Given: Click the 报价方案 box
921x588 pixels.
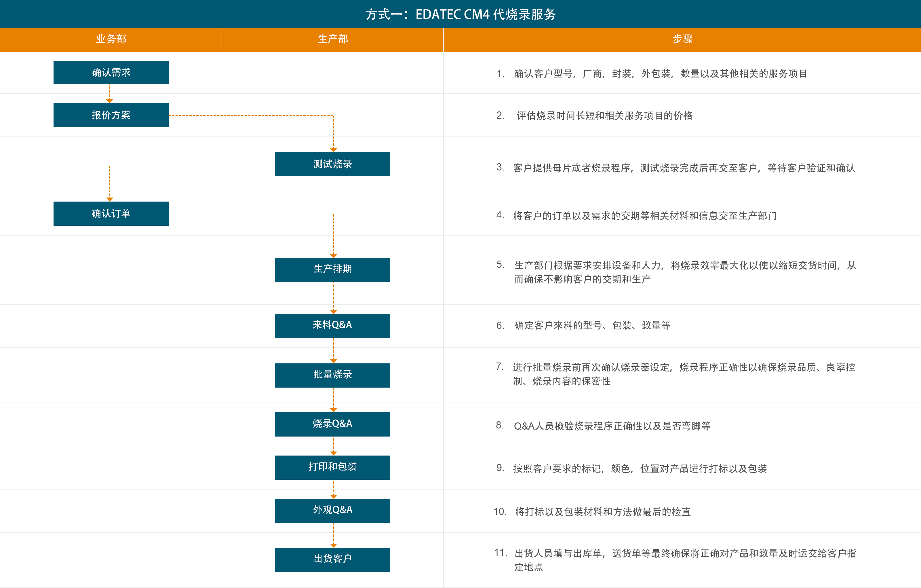Looking at the screenshot, I should point(111,115).
